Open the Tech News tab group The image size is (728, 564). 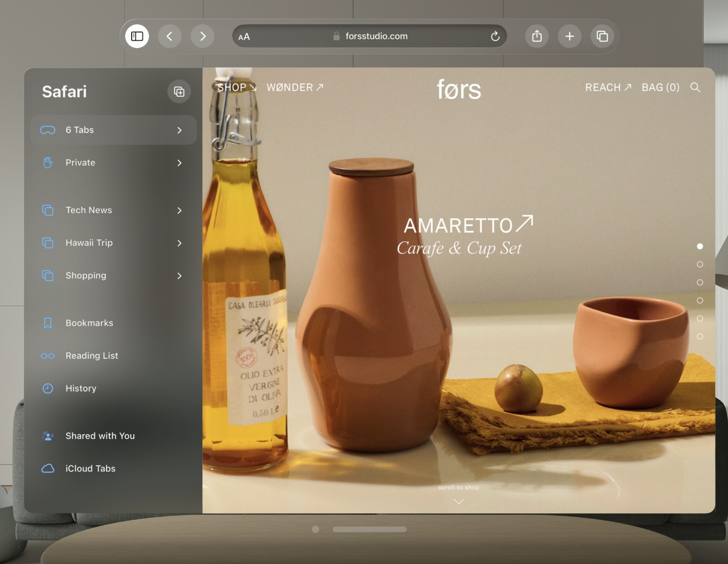click(x=113, y=210)
